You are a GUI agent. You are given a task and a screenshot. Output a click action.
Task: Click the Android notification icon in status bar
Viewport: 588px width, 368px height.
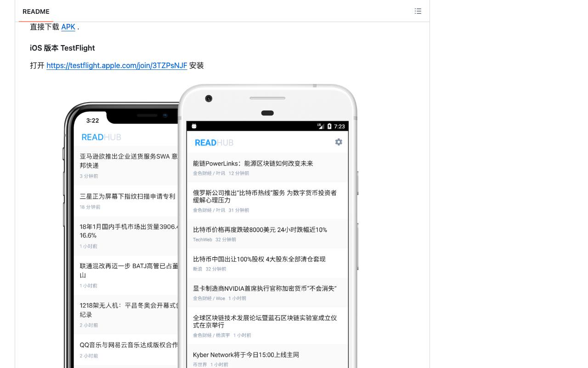(194, 126)
